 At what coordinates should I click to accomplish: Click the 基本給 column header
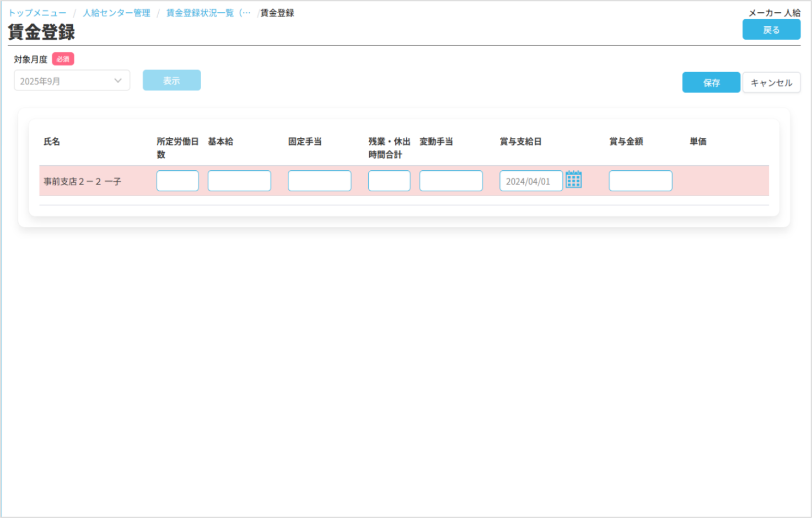click(x=221, y=142)
